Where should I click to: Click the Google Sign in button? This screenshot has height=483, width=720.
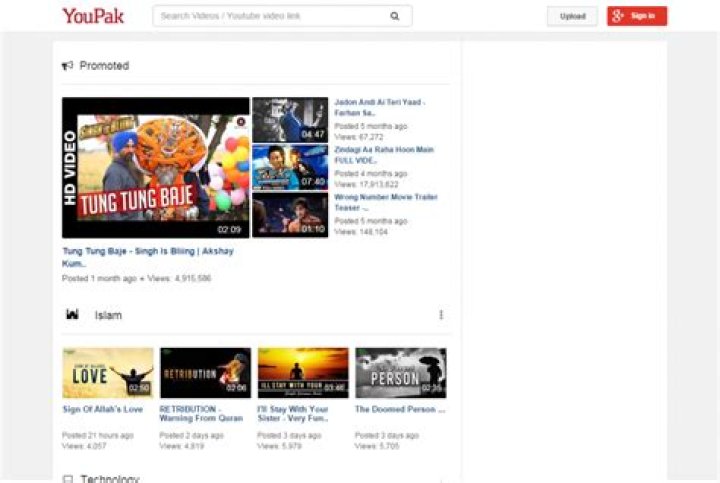[637, 16]
